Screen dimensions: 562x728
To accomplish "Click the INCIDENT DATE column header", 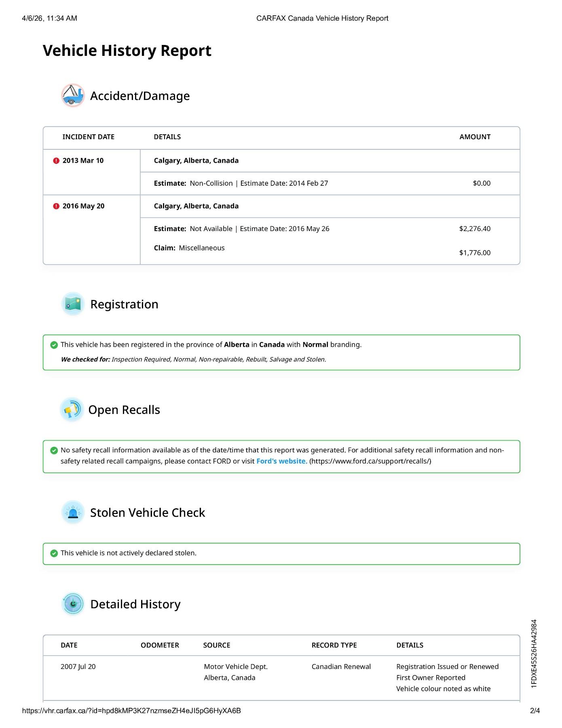I will point(88,137).
